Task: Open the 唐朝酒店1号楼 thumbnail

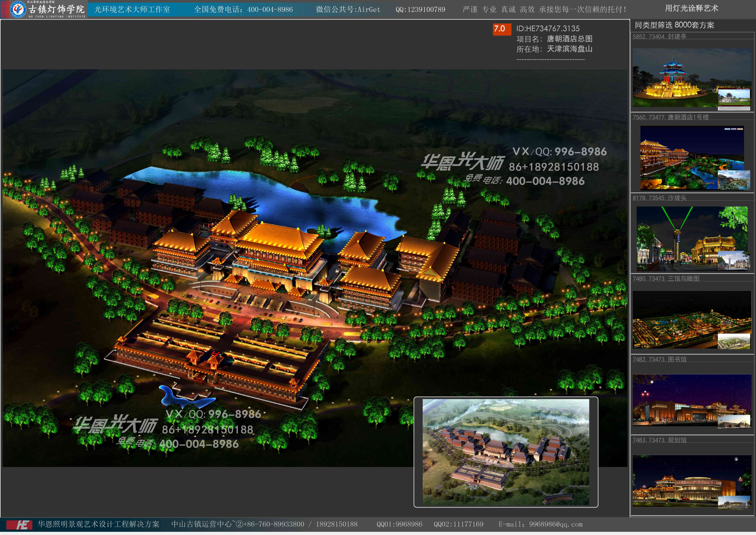Action: click(x=692, y=158)
